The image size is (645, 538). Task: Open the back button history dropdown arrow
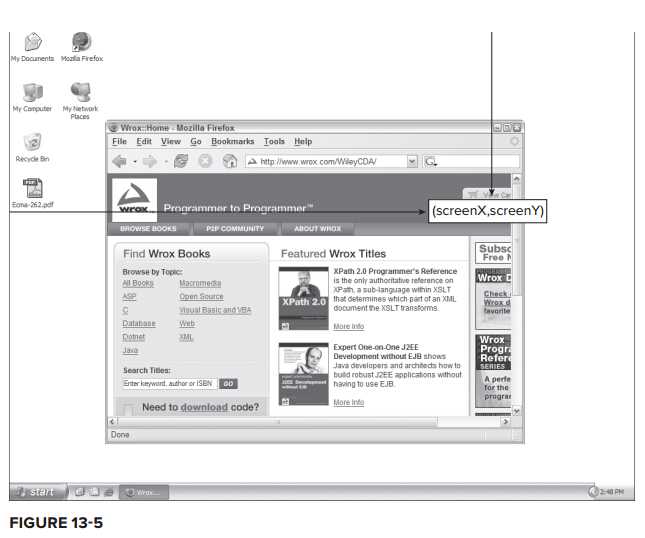point(135,162)
